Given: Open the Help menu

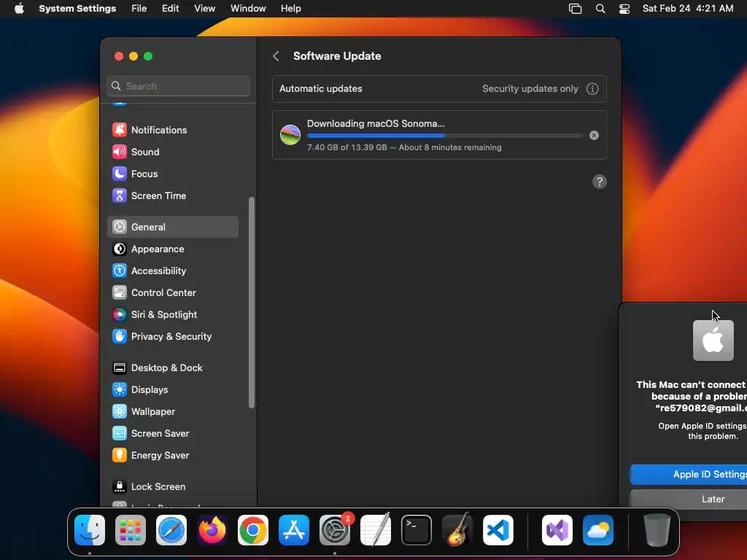Looking at the screenshot, I should click(x=290, y=9).
